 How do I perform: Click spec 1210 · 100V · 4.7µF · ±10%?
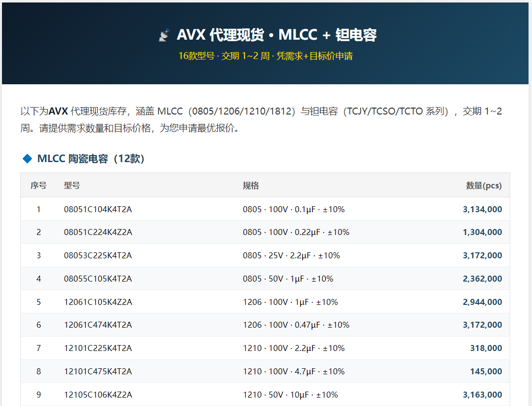294,371
